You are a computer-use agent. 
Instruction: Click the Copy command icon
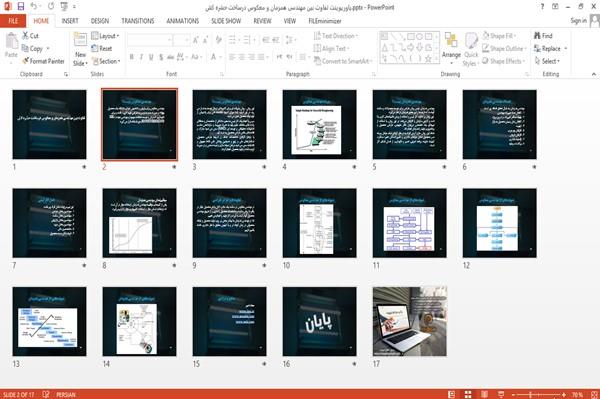(x=25, y=48)
